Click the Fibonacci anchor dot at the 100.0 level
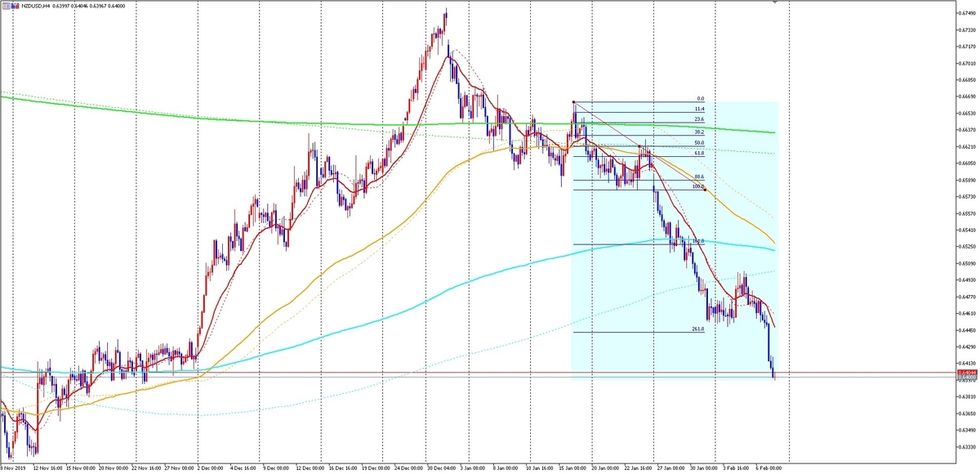The image size is (980, 474). (705, 190)
